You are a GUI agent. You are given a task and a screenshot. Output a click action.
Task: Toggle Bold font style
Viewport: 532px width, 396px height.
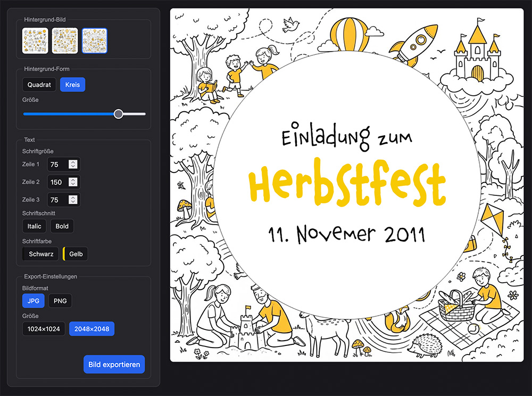click(x=62, y=226)
